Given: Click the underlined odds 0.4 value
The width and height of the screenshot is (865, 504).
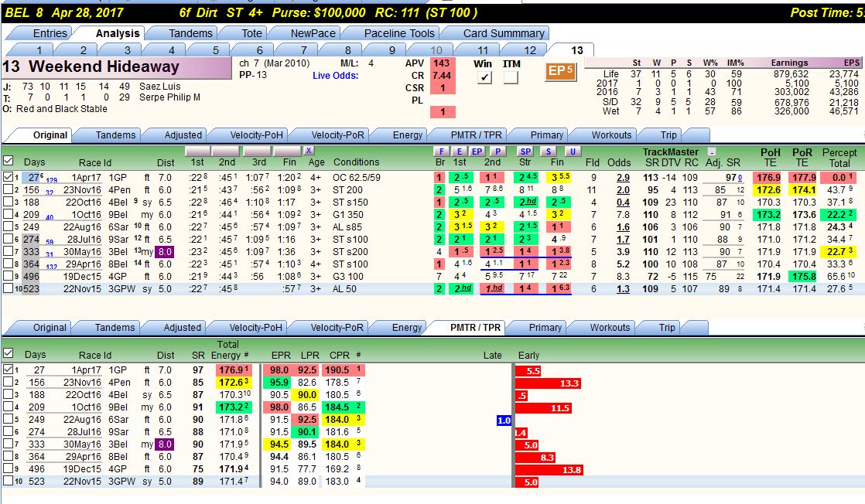Looking at the screenshot, I should pos(623,203).
